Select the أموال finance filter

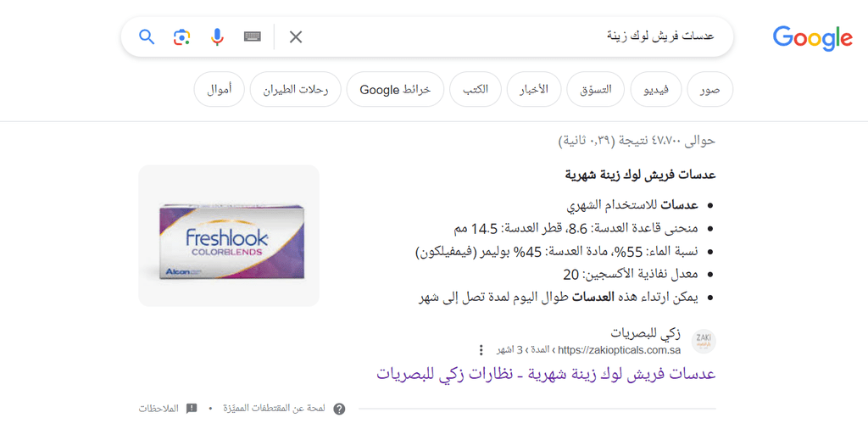tap(220, 89)
